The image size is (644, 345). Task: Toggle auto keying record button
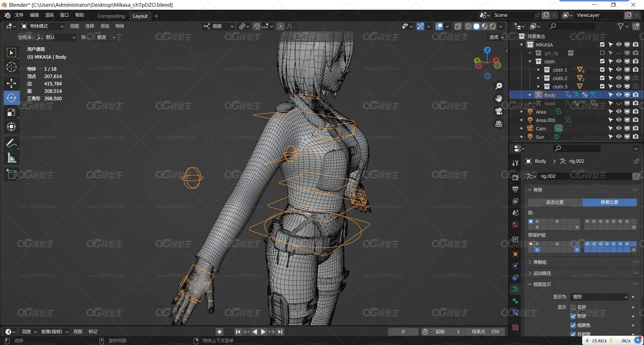[x=219, y=332]
